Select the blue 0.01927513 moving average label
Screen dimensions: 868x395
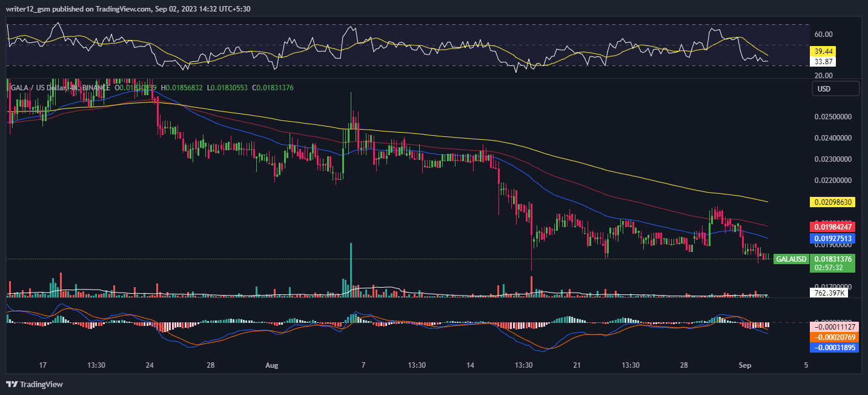point(833,239)
